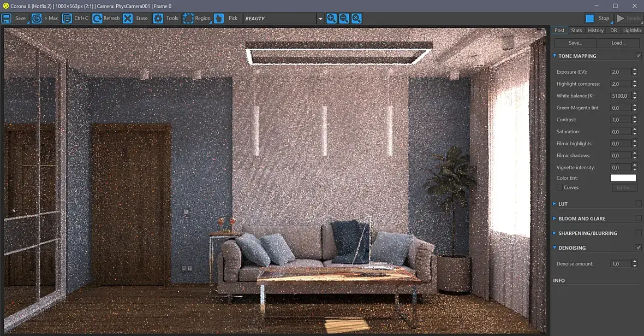Click the Save floppy disk icon
This screenshot has height=336, width=644.
tap(6, 19)
